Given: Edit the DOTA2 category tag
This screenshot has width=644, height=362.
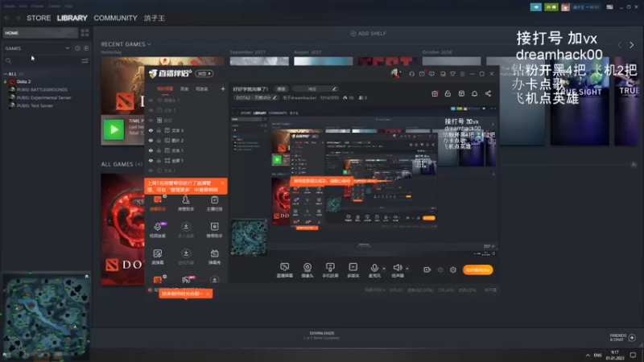Looking at the screenshot, I should coord(256,97).
